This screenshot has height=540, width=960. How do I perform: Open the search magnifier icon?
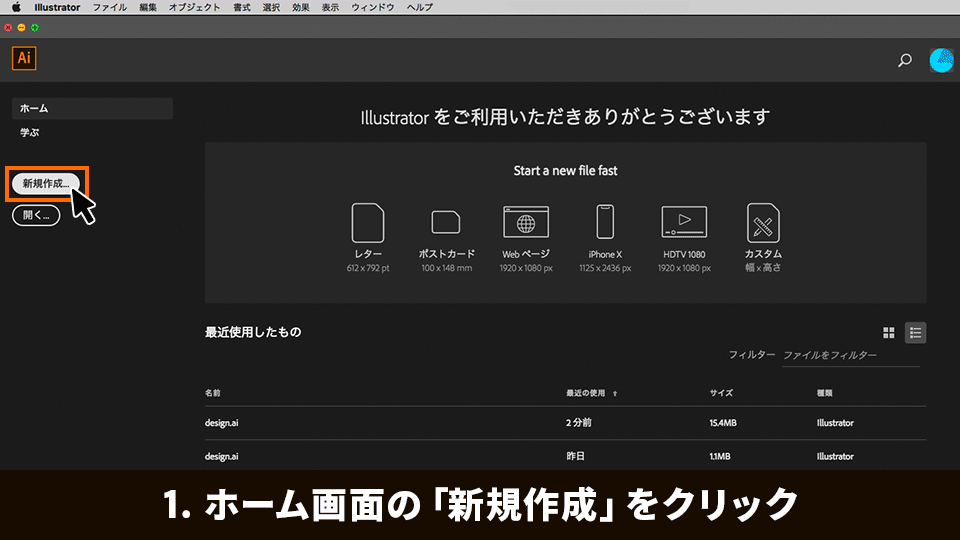click(x=904, y=60)
